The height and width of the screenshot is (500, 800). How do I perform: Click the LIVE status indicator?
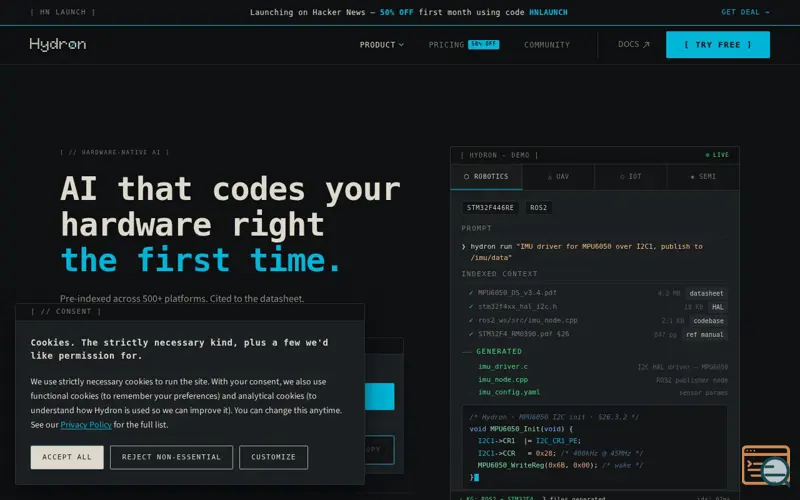(x=717, y=155)
